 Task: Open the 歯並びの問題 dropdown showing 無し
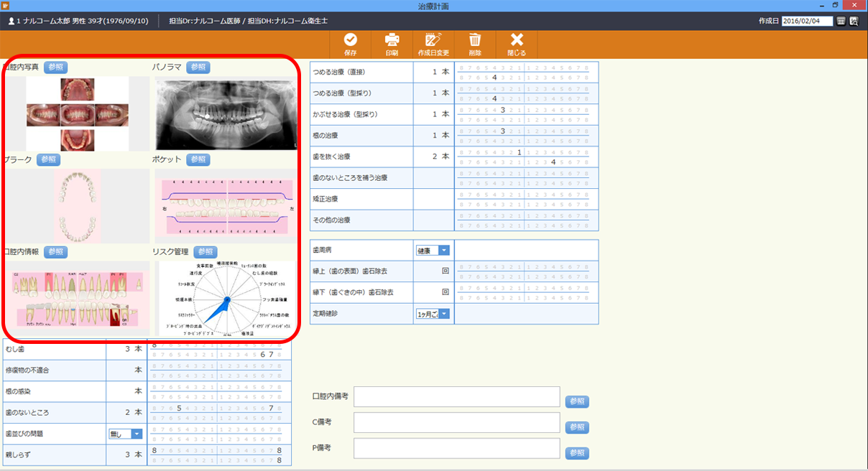point(125,434)
